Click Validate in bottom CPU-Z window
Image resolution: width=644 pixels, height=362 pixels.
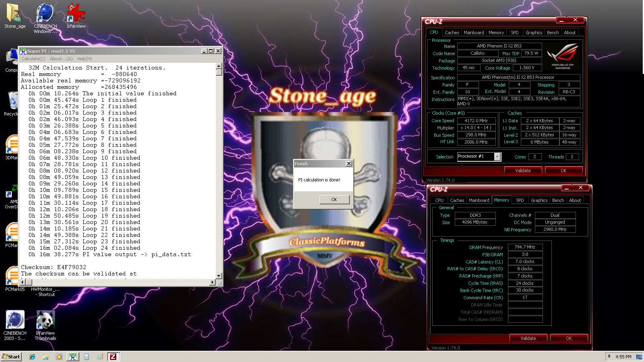pyautogui.click(x=528, y=338)
